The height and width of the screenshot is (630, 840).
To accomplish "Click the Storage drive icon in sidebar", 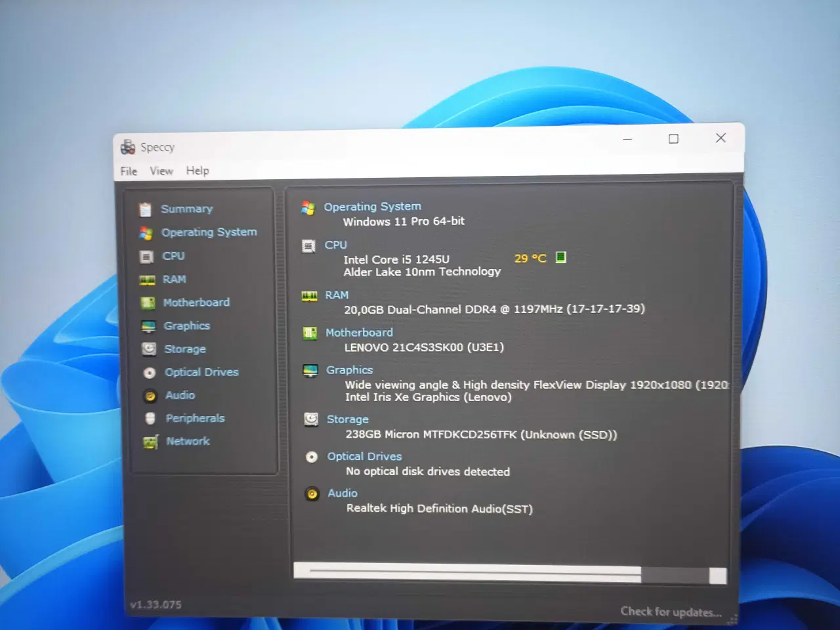I will click(x=149, y=349).
